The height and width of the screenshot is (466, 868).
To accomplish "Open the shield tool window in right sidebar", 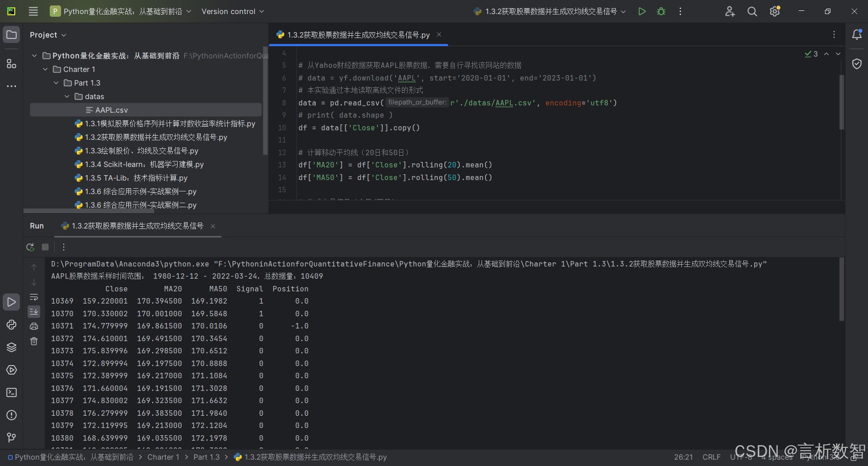I will coord(857,64).
